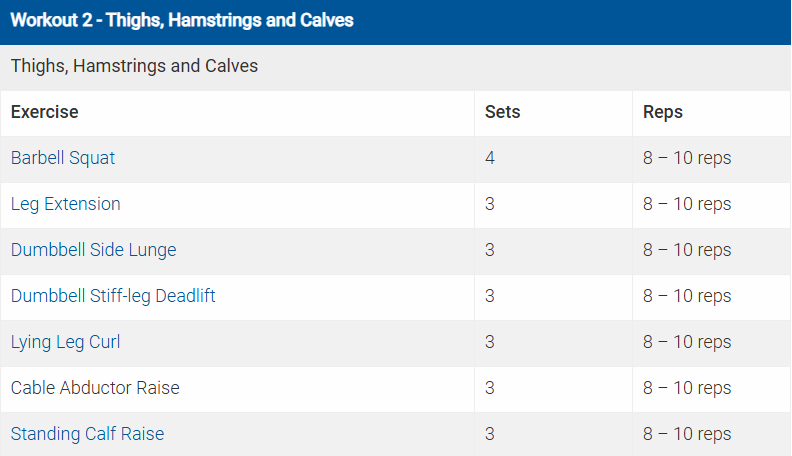Click the Exercise column header
Viewport: 792px width, 456px height.
click(45, 112)
